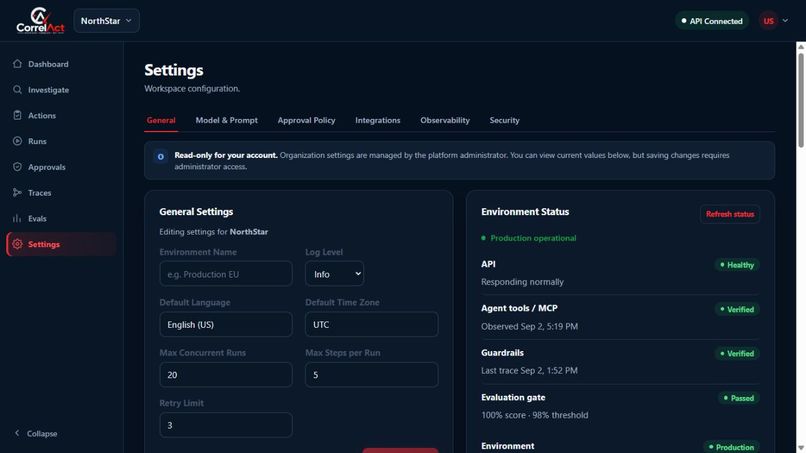The width and height of the screenshot is (806, 453).
Task: Click the Production operational status text
Action: (533, 238)
